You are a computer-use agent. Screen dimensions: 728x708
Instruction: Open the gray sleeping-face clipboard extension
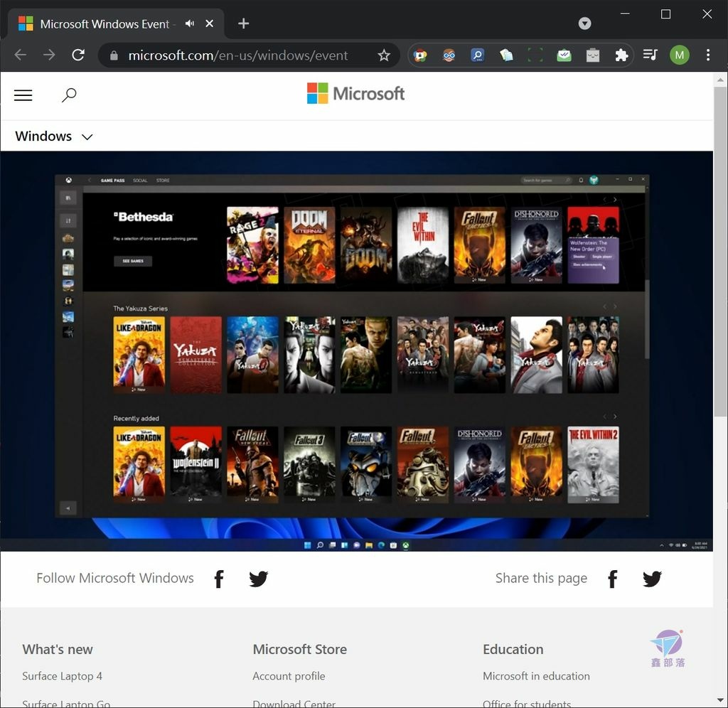[x=593, y=55]
